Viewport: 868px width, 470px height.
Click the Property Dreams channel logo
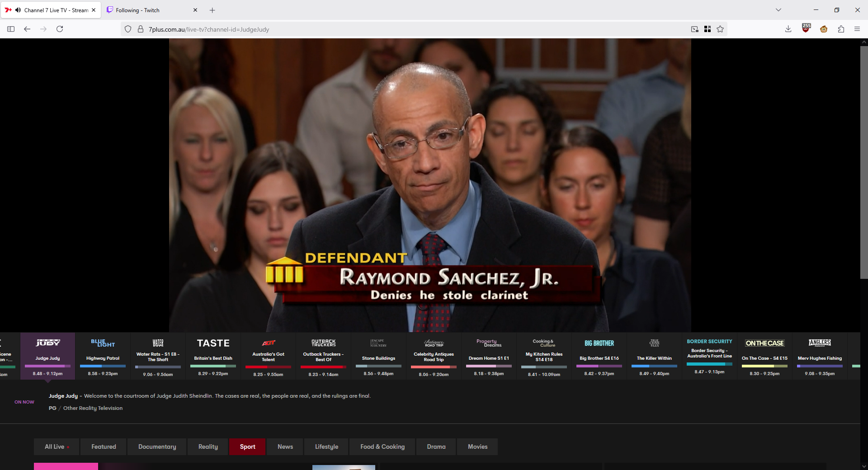(489, 343)
